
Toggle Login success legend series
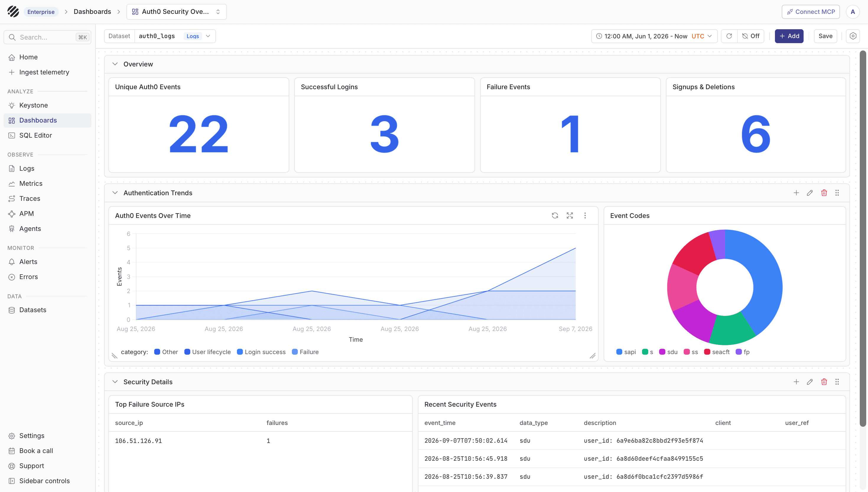point(261,352)
